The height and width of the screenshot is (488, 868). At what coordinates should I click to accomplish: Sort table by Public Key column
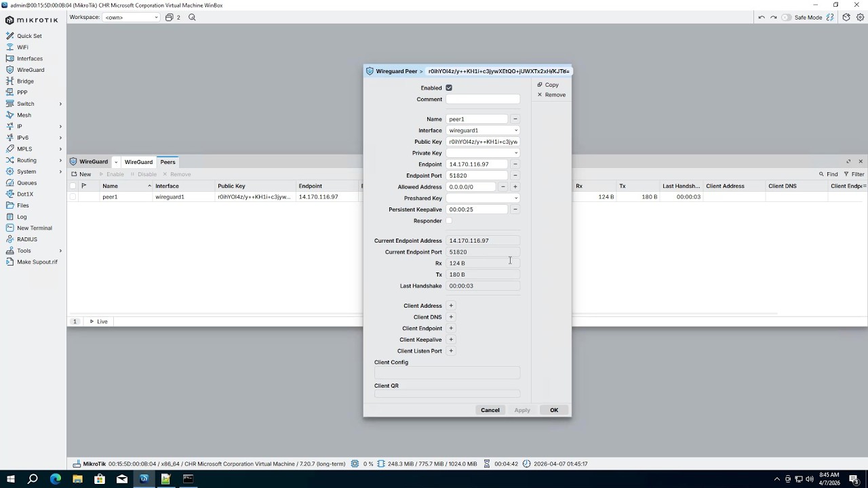pyautogui.click(x=254, y=186)
